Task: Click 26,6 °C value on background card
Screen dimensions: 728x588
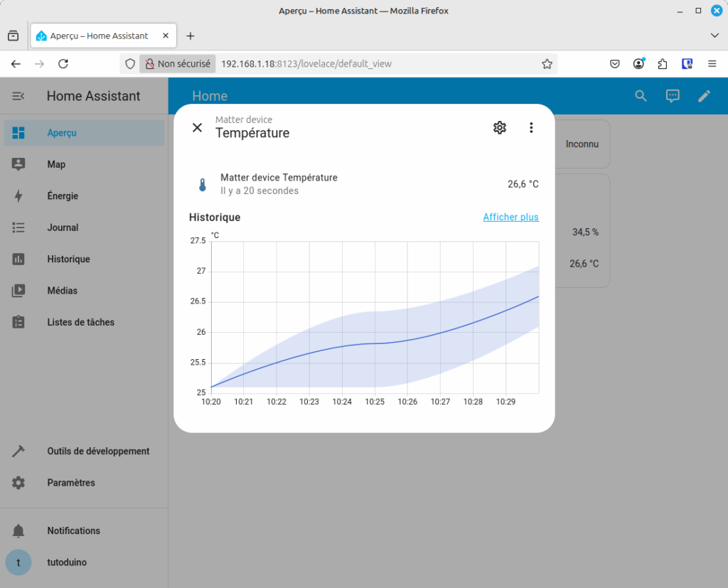Action: click(x=584, y=263)
